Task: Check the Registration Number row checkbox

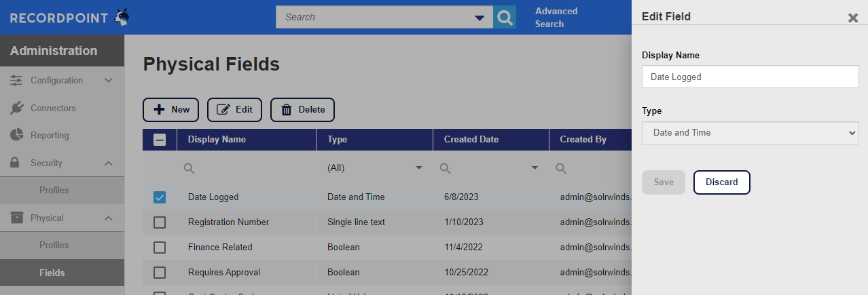Action: click(x=160, y=222)
